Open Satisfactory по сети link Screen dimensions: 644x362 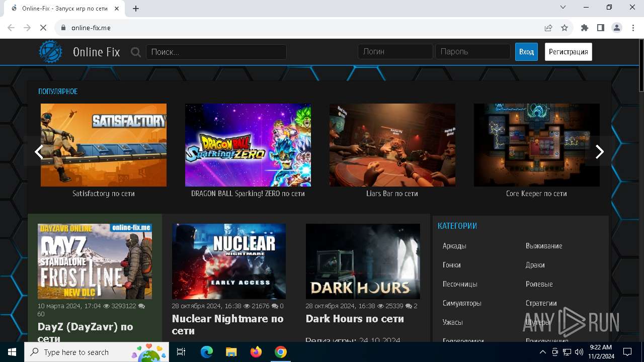click(x=104, y=194)
